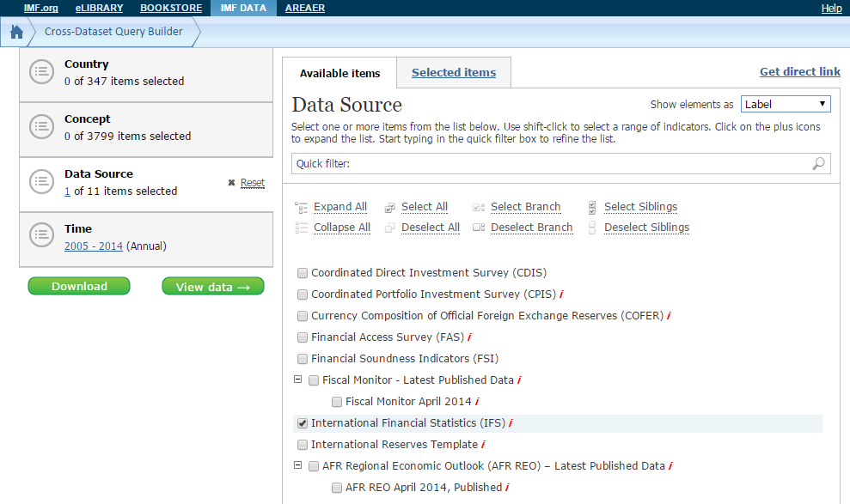Click the quick filter magnifier icon
The image size is (850, 504).
[818, 163]
